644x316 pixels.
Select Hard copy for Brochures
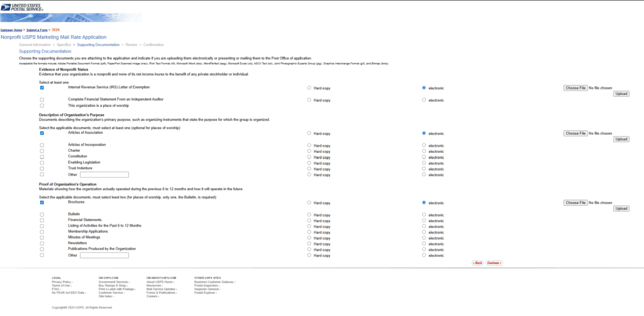(309, 203)
